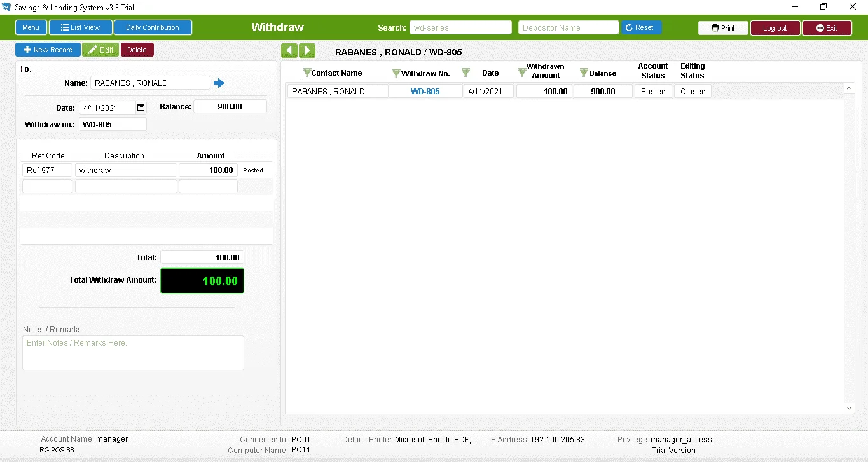Click the 100.00 amount cell in ledger
Screen dimensions: 868x462
point(208,170)
